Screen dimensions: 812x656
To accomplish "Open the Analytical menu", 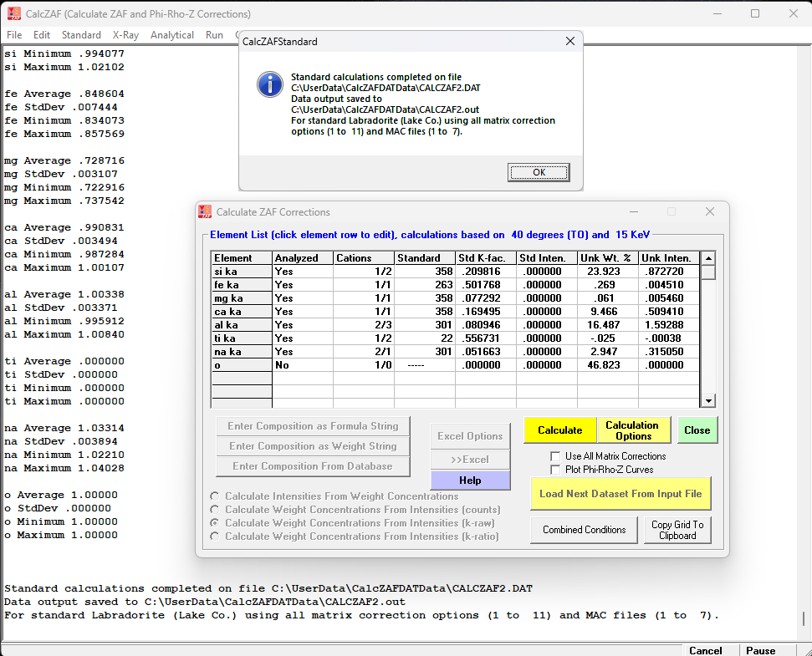I will pos(172,35).
